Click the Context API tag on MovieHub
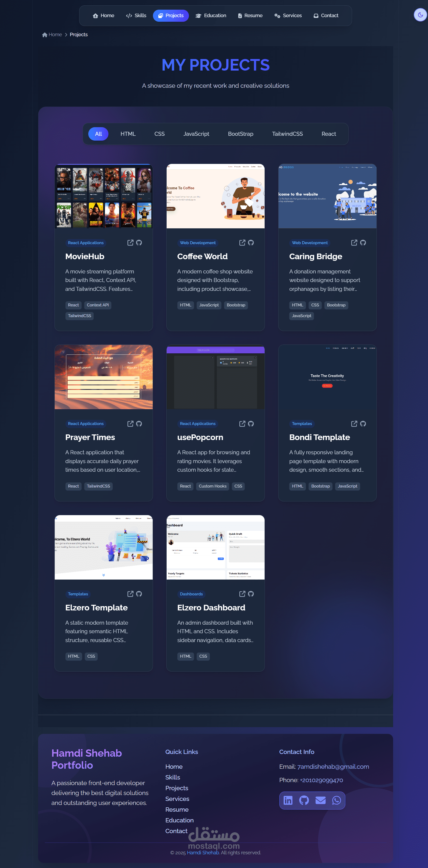This screenshot has height=868, width=428. 98,305
